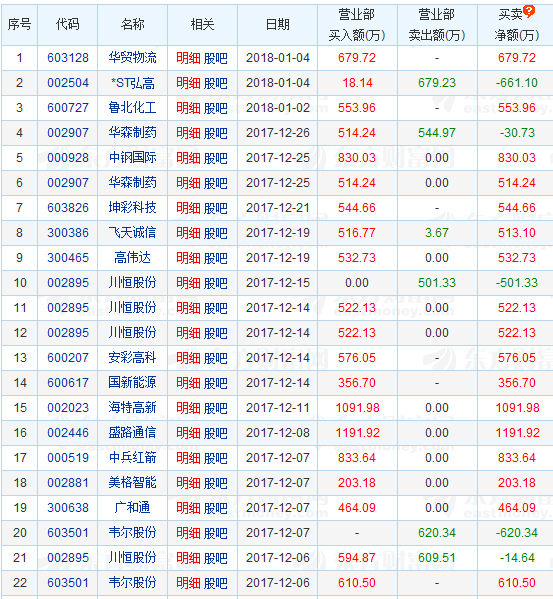The height and width of the screenshot is (599, 553).
Task: Open stock code 300638 link
Action: click(x=68, y=508)
